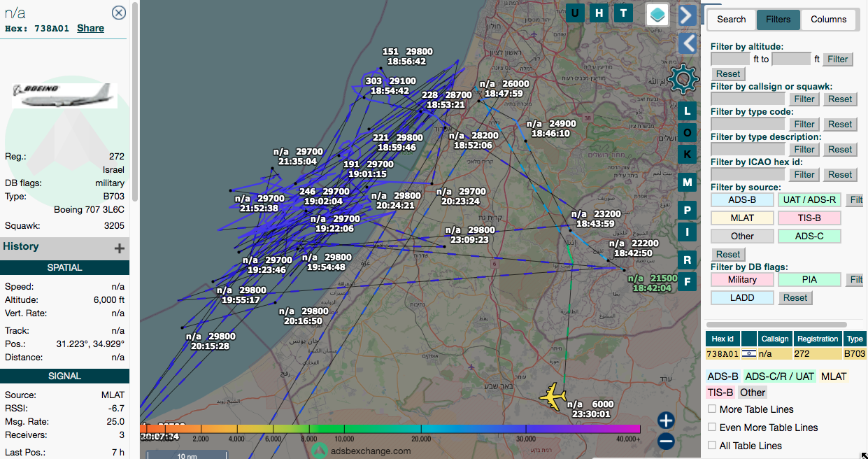This screenshot has height=459, width=868.
Task: Reset the callsign or squawk filter
Action: click(840, 99)
